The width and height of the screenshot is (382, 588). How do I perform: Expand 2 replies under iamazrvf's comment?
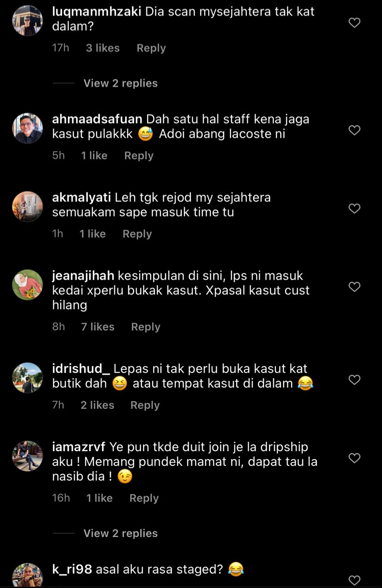[120, 533]
